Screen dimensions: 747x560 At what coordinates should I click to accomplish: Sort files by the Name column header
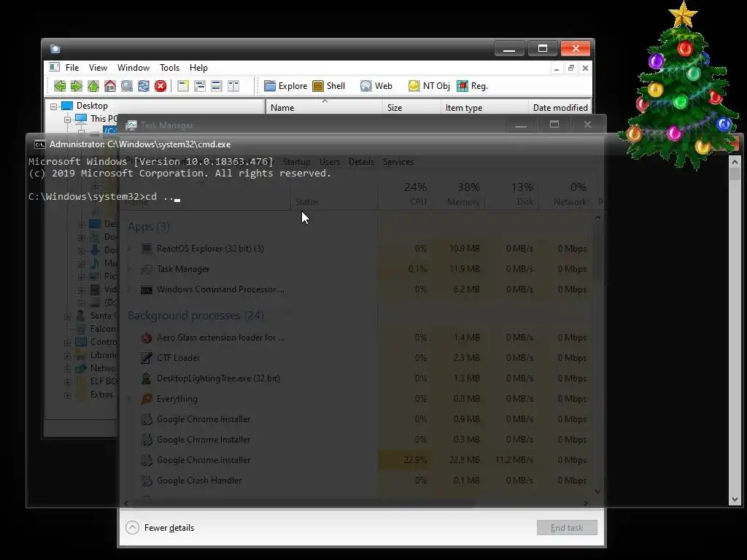324,107
